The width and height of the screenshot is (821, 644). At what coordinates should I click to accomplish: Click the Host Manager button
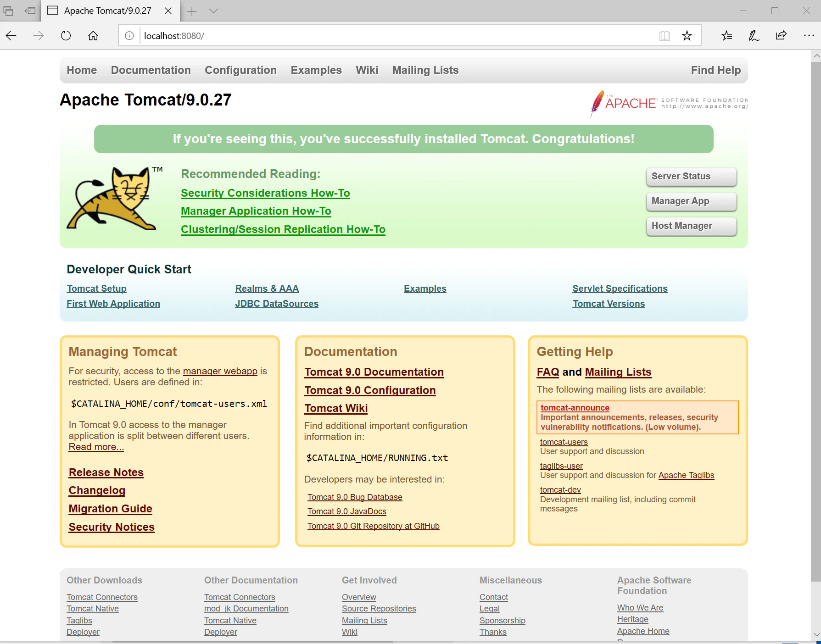pos(691,226)
